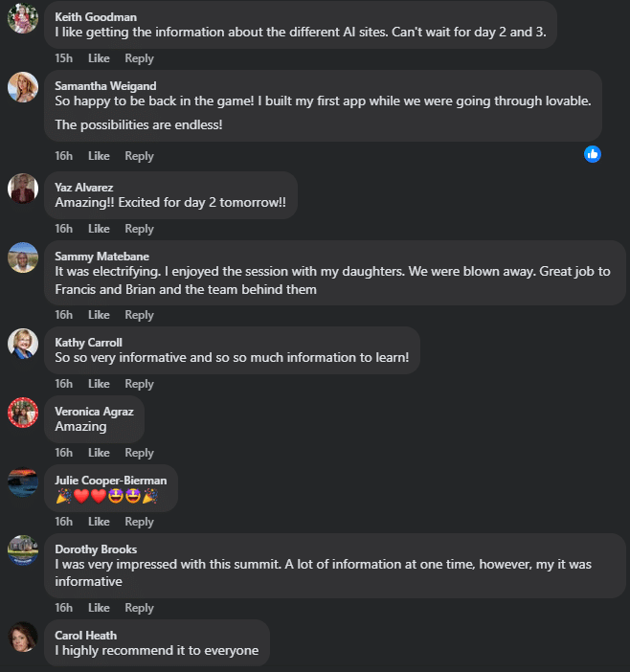View Sammy Matebane's profile photo
Image resolution: width=630 pixels, height=672 pixels.
click(x=23, y=258)
